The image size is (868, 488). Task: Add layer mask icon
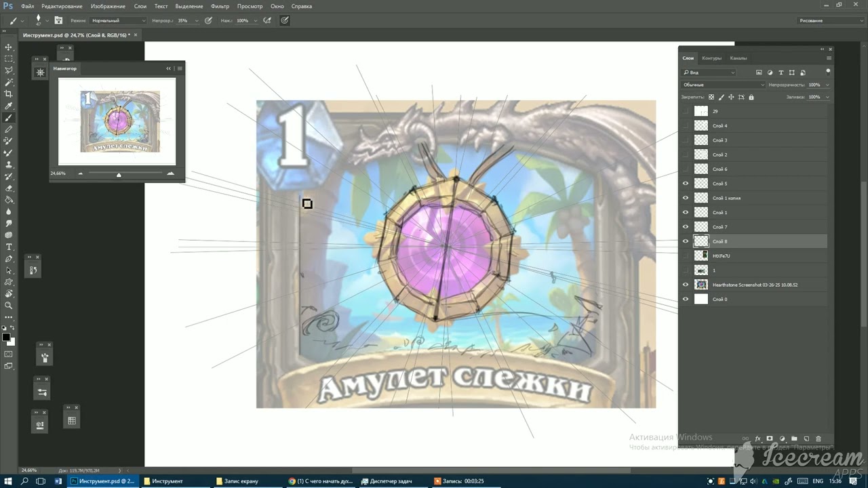click(770, 439)
